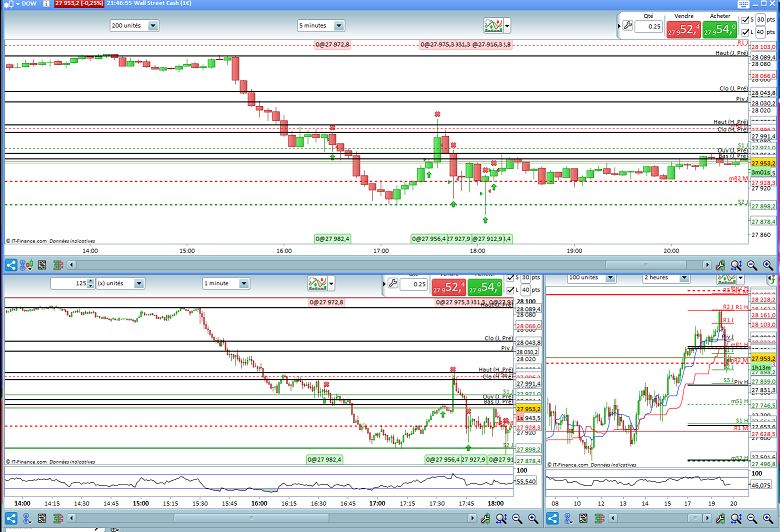Click the third toolbar icon under the 5-minute chart
The width and height of the screenshot is (780, 532).
(x=42, y=265)
